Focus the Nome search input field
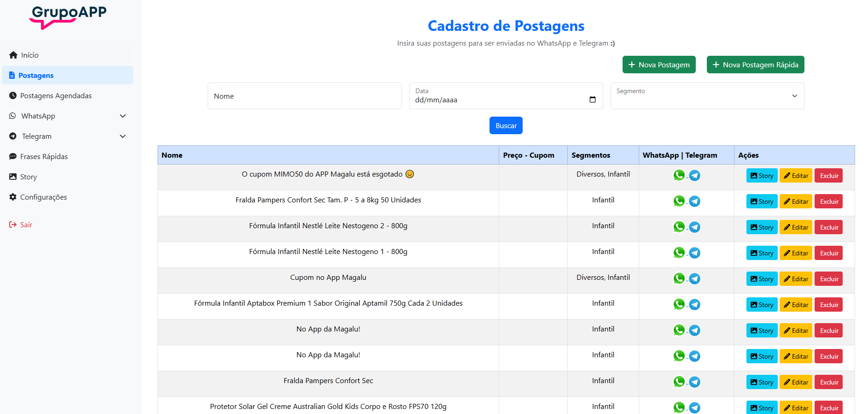This screenshot has height=414, width=868. click(x=304, y=96)
